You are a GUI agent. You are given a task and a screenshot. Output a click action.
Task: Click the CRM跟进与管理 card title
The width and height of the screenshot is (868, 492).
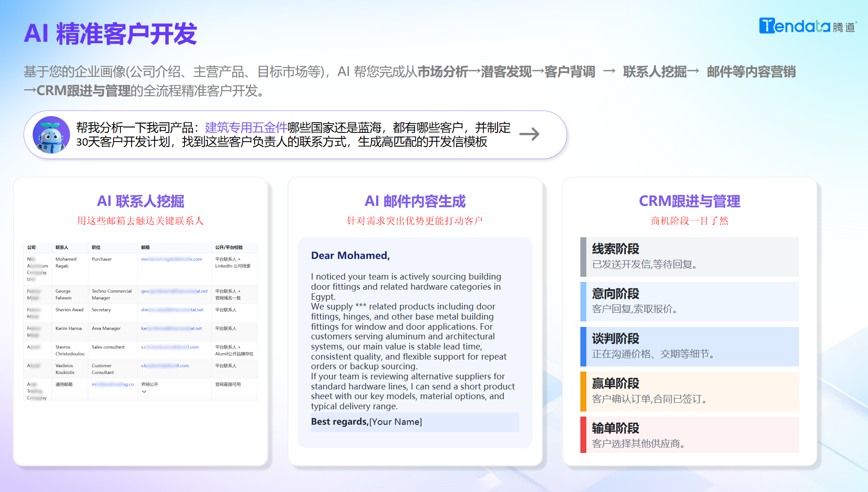tap(689, 201)
